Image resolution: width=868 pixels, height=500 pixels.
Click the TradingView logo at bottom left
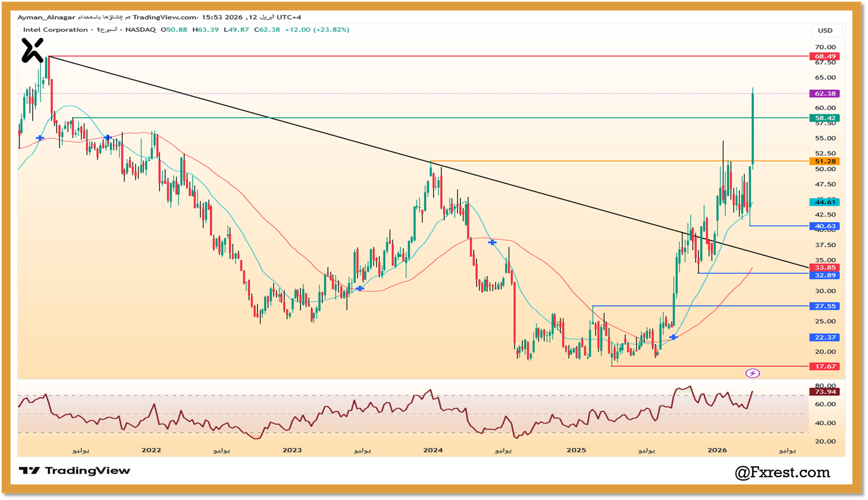click(74, 471)
